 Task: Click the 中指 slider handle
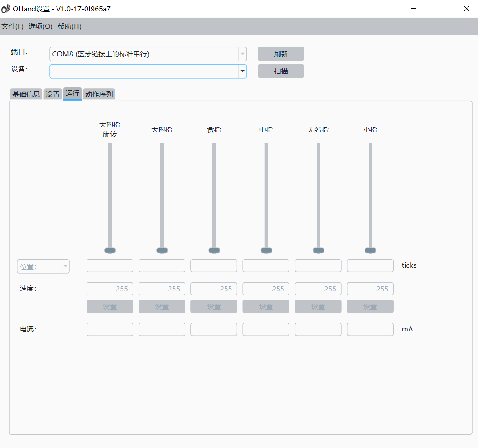267,250
